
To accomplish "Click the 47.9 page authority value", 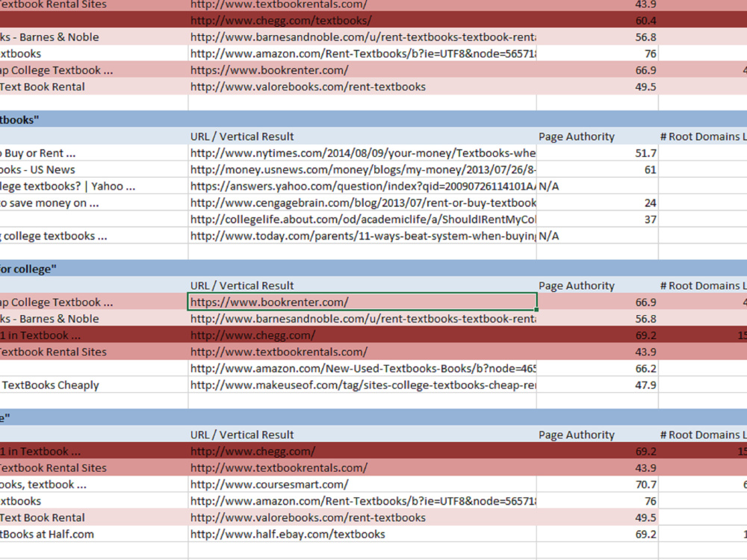I will (x=645, y=385).
